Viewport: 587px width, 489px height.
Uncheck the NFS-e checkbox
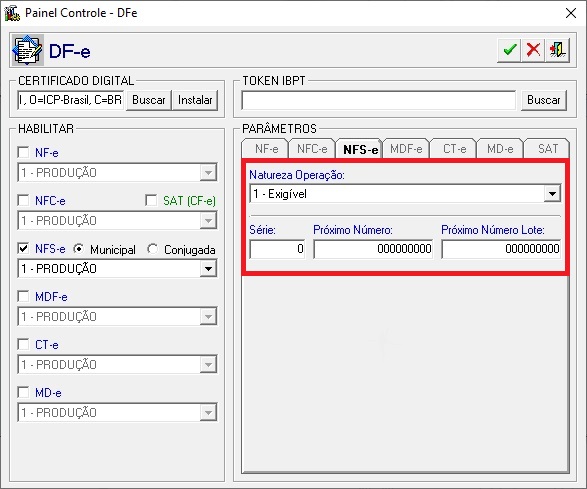[x=23, y=249]
